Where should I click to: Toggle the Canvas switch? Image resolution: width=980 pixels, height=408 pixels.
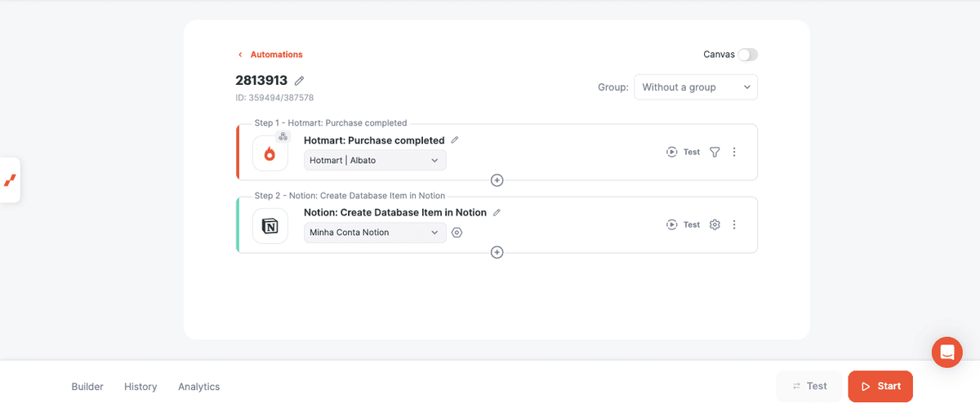coord(747,55)
